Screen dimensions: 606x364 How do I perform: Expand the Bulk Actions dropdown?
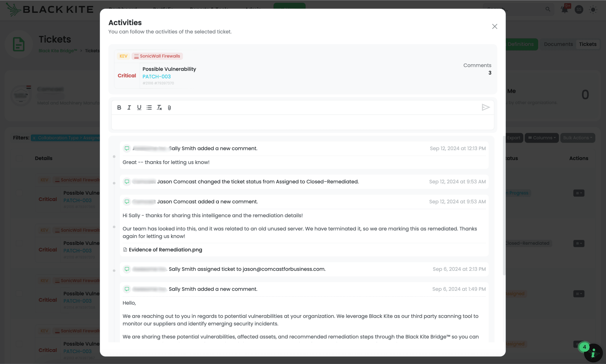click(x=577, y=138)
